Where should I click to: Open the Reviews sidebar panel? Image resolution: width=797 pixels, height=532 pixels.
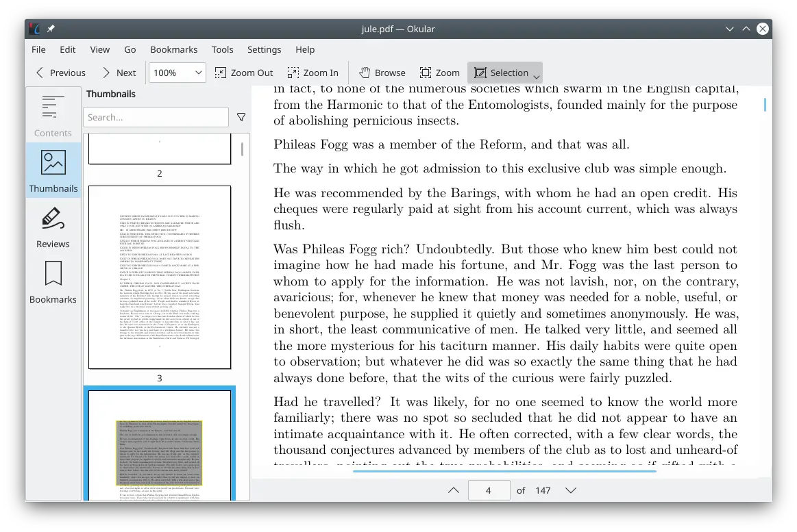(53, 227)
